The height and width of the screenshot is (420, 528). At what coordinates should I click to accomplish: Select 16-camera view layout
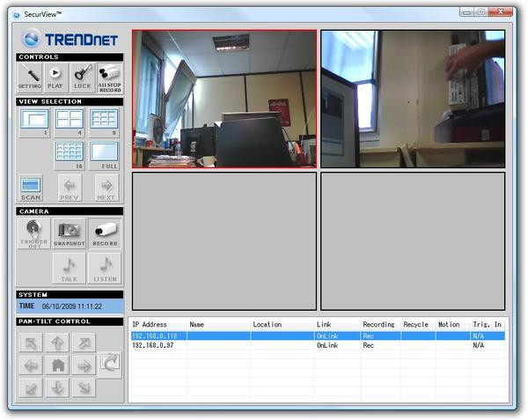[x=70, y=155]
